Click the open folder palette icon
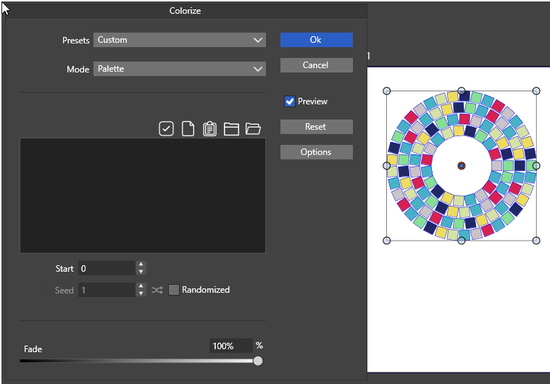Image resolution: width=550 pixels, height=384 pixels. (x=253, y=129)
